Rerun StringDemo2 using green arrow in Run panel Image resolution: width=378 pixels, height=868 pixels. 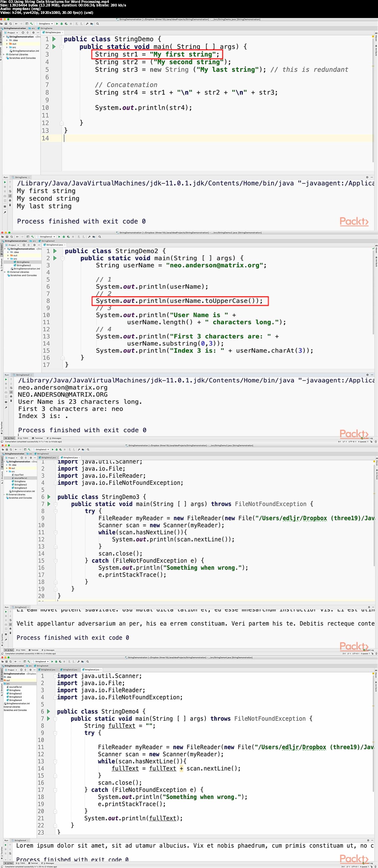tap(6, 380)
